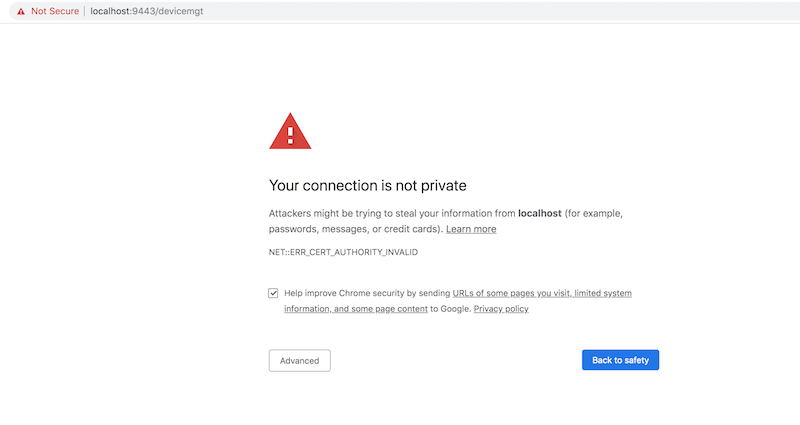Open the Privacy policy link

pyautogui.click(x=501, y=309)
